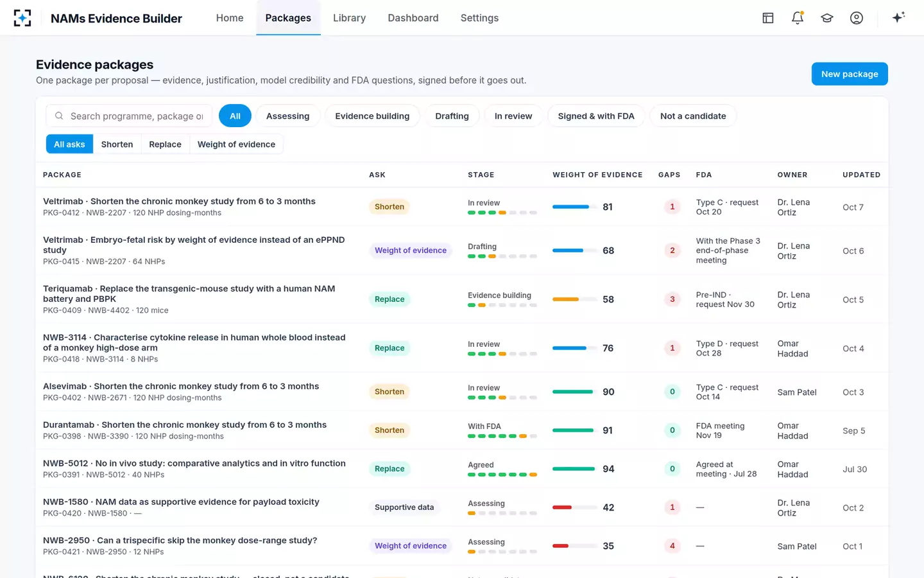The height and width of the screenshot is (578, 924).
Task: Filter by Assessing stage
Action: click(x=287, y=116)
